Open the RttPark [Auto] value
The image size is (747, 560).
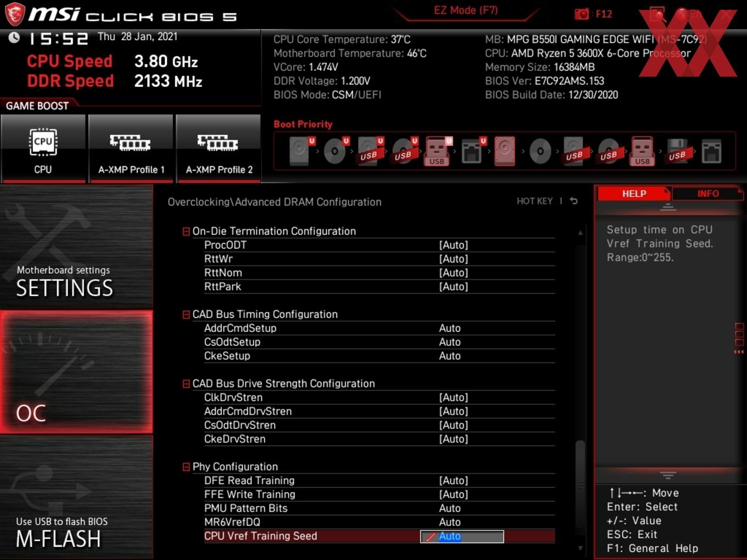pyautogui.click(x=454, y=286)
